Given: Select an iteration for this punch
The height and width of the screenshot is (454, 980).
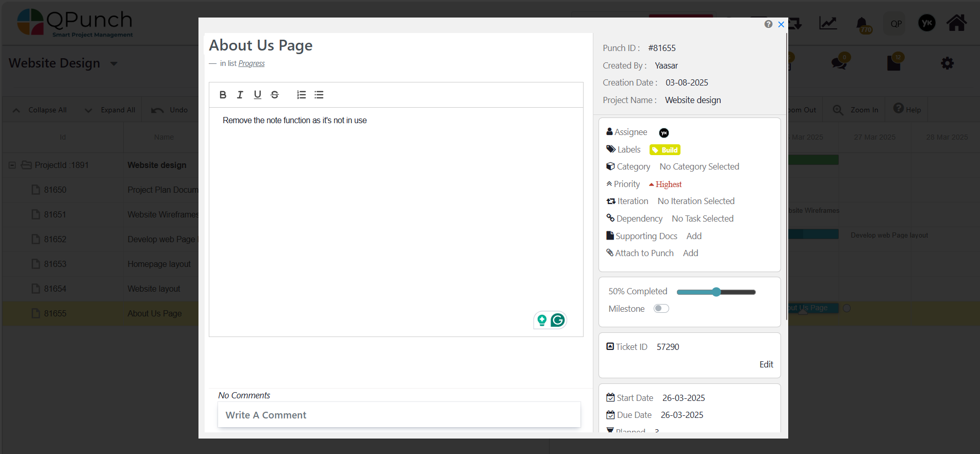Looking at the screenshot, I should tap(696, 201).
